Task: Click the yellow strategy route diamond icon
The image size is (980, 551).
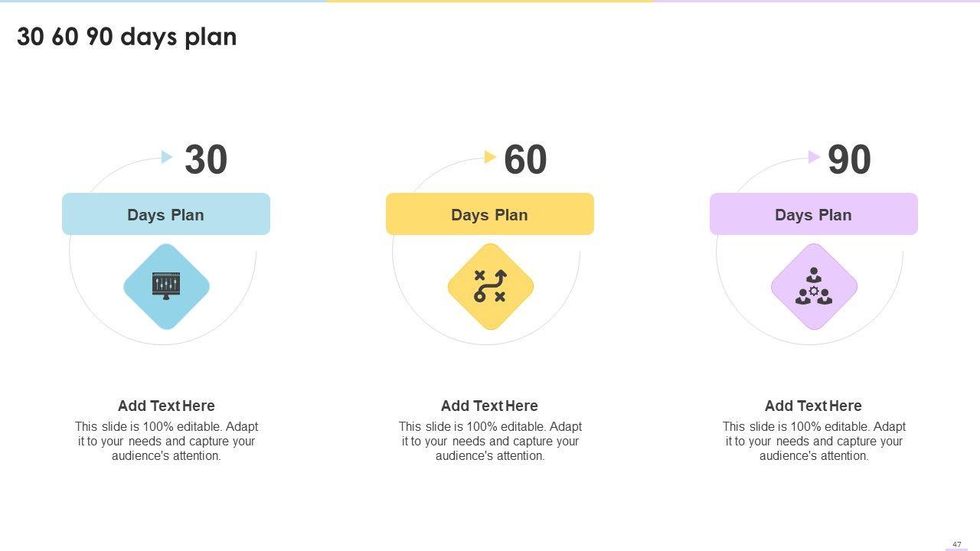Action: [x=490, y=286]
